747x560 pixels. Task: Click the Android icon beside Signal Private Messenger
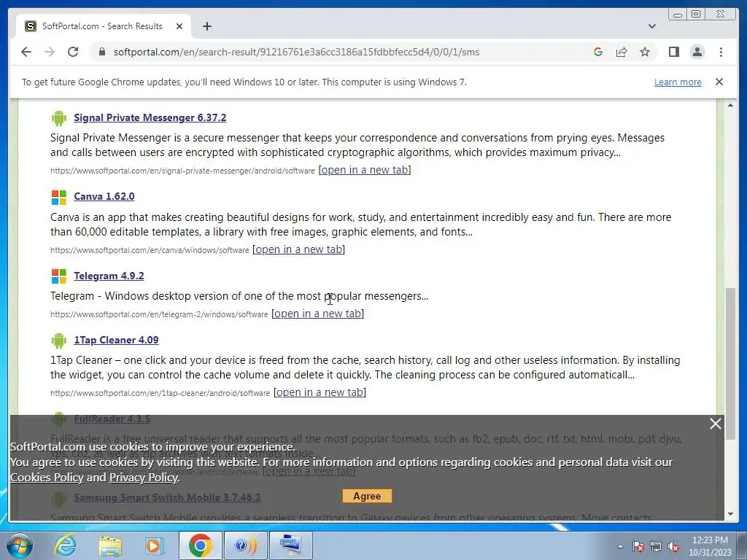[58, 118]
